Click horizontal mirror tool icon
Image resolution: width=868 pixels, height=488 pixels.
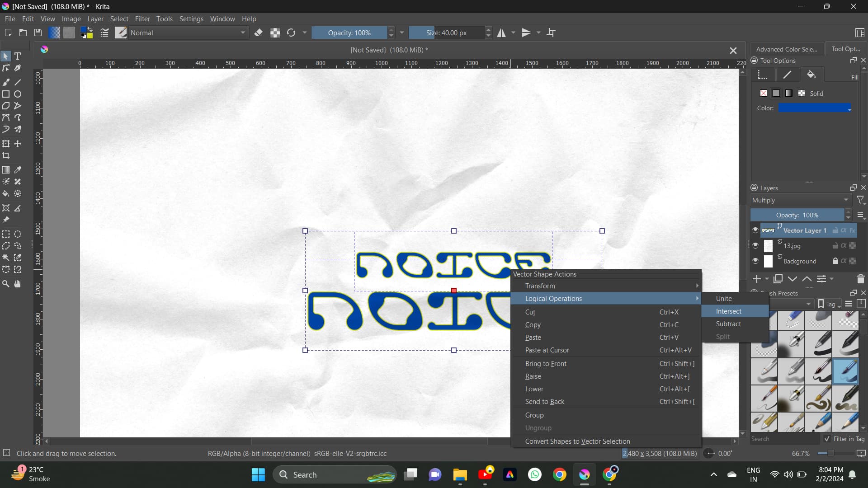click(501, 33)
